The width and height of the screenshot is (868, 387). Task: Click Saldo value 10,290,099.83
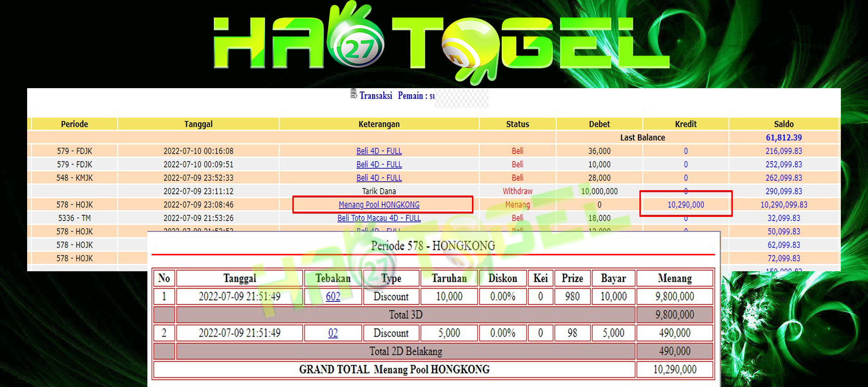coord(783,205)
